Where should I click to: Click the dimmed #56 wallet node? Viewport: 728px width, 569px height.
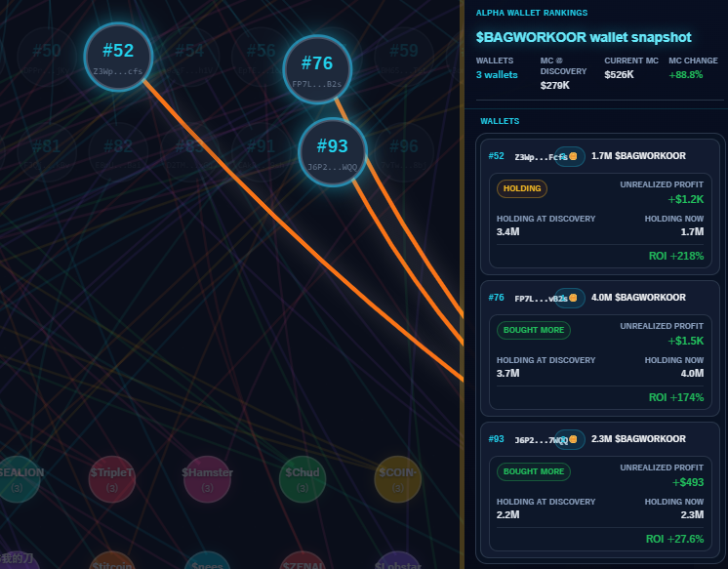click(261, 57)
